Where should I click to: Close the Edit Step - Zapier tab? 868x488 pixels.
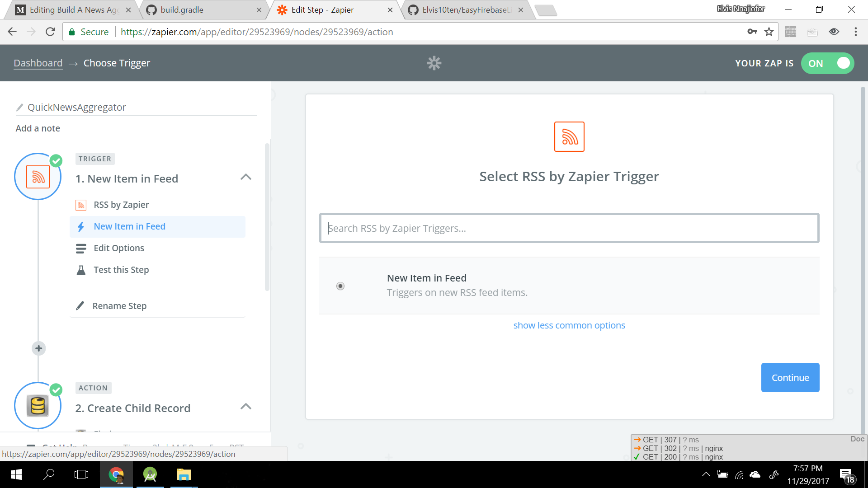390,10
